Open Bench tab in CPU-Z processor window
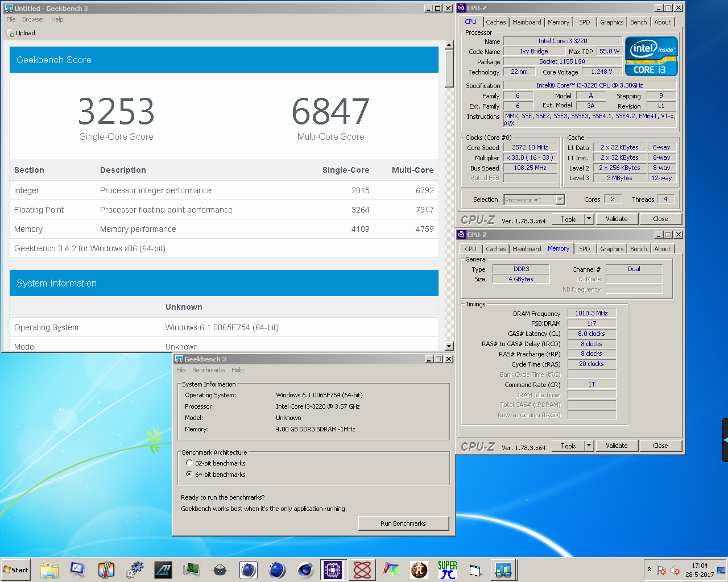Screen dimensions: 728x582 (638, 22)
